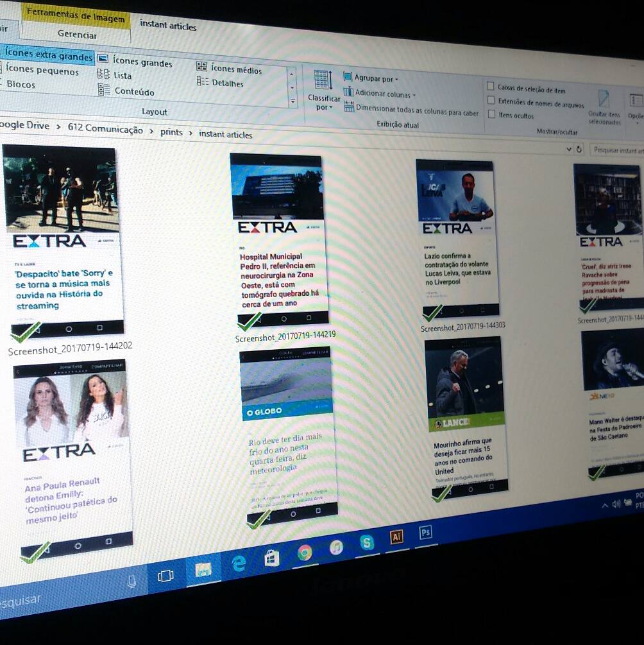This screenshot has width=644, height=645.
Task: Show hidden system tray icons chevron
Action: (x=604, y=506)
